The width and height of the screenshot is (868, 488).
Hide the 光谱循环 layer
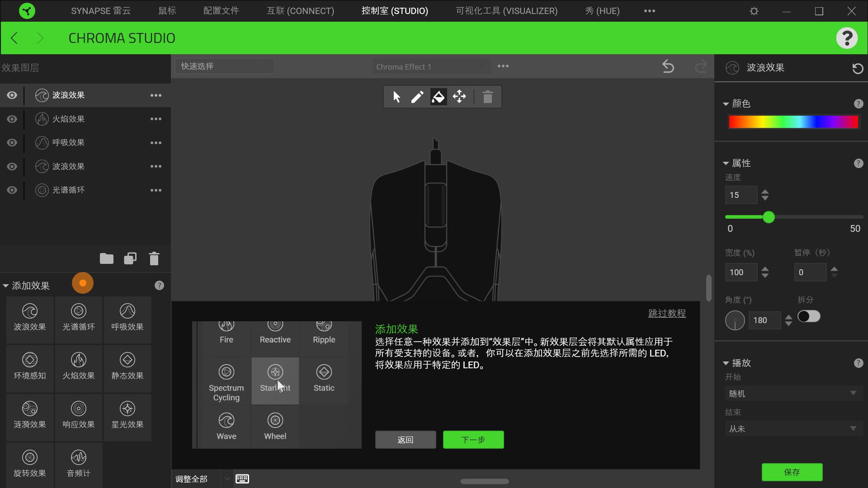[x=11, y=190]
